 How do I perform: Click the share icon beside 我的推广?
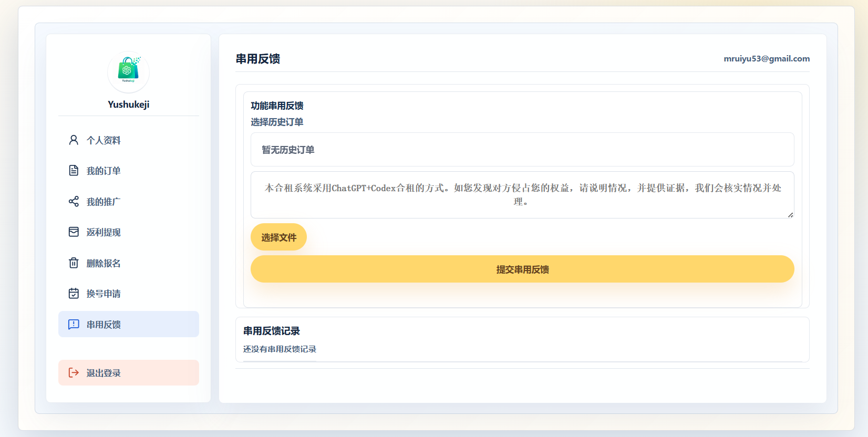(74, 202)
